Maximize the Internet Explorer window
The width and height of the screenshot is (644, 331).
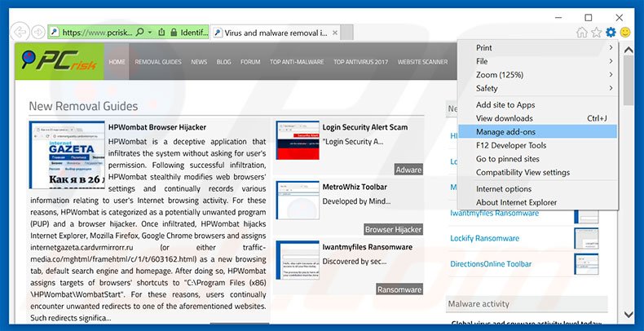tap(589, 18)
